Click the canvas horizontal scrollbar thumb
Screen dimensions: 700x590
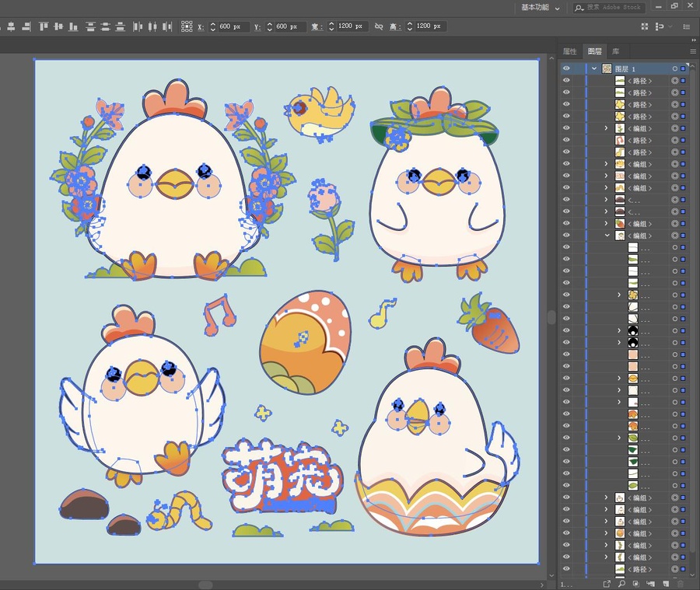[x=205, y=585]
